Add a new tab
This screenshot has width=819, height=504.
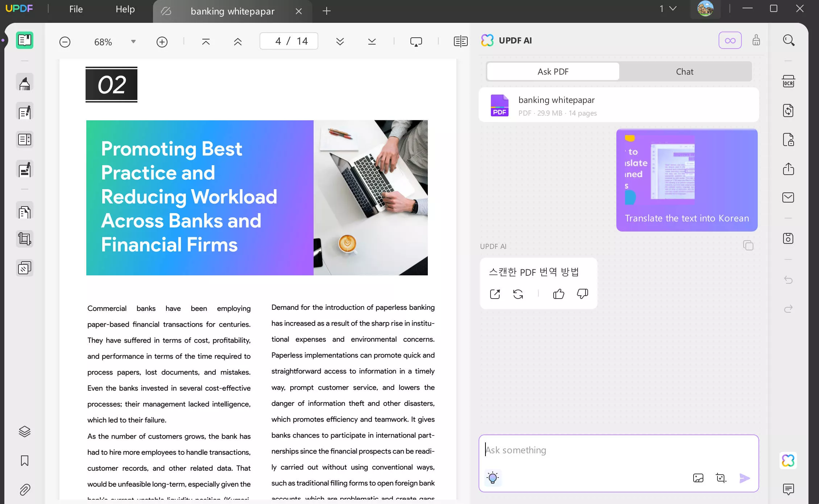[327, 11]
